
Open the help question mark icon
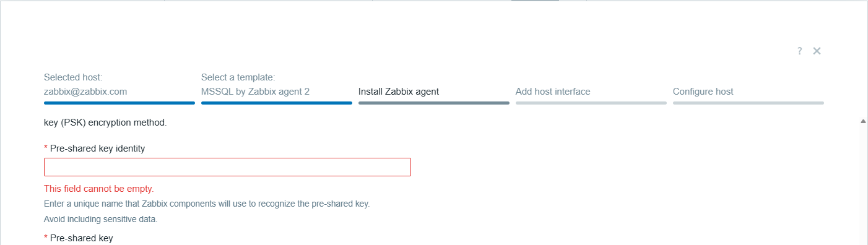(799, 51)
